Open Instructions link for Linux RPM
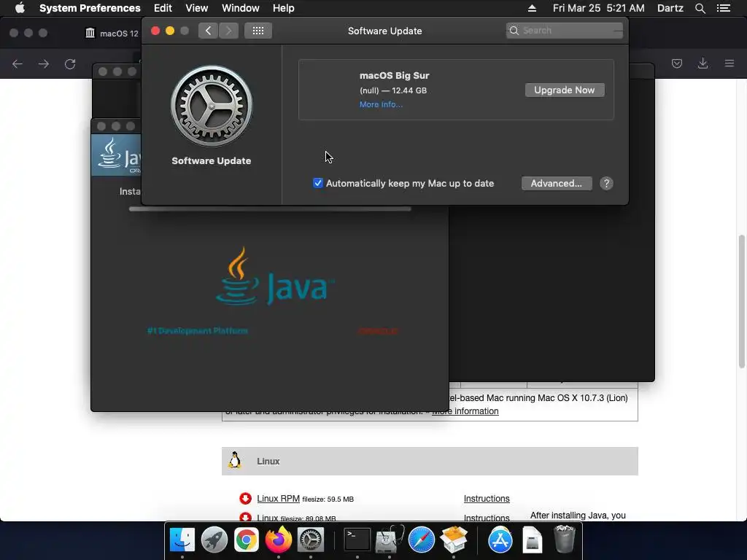The width and height of the screenshot is (747, 560). 487,499
